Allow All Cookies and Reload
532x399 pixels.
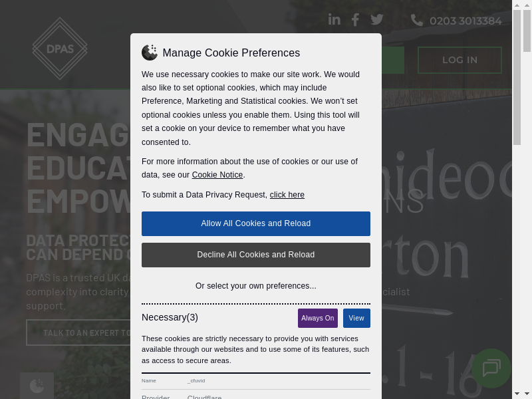[x=256, y=223]
